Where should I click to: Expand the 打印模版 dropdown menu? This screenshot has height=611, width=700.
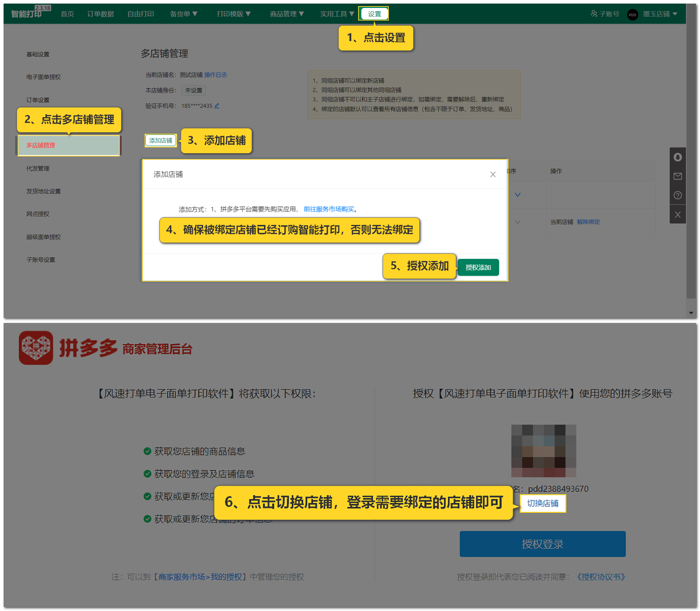(233, 14)
